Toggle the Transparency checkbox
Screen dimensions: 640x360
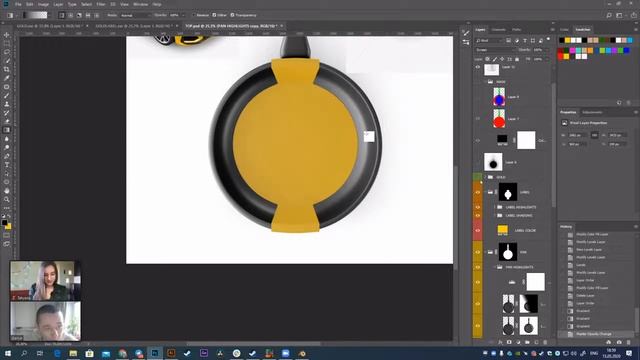(x=232, y=15)
